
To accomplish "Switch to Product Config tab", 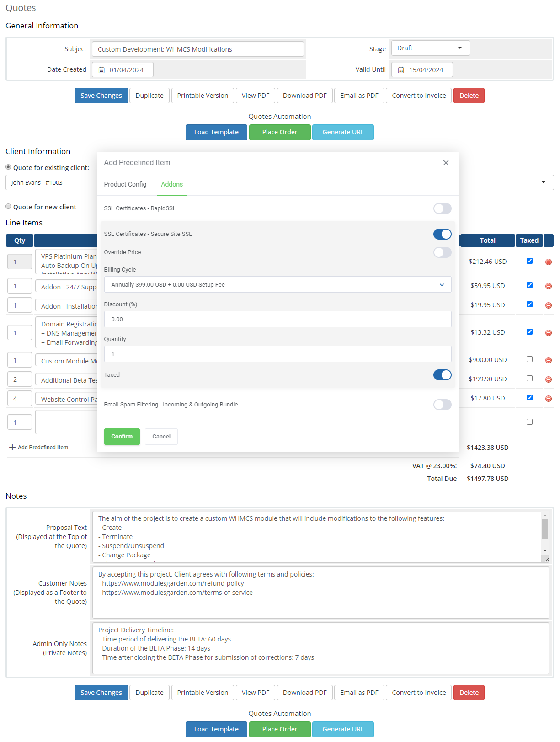I will (x=125, y=184).
